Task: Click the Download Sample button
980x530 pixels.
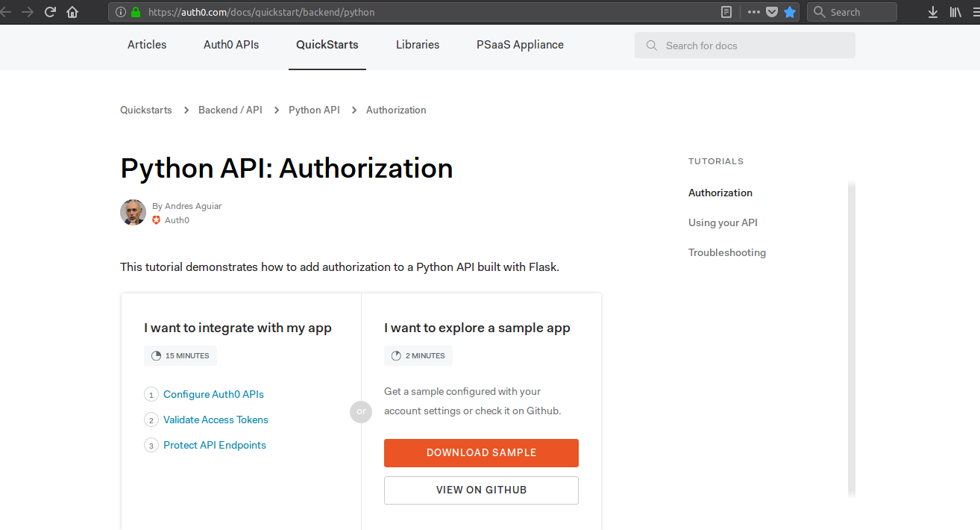Action: click(481, 453)
